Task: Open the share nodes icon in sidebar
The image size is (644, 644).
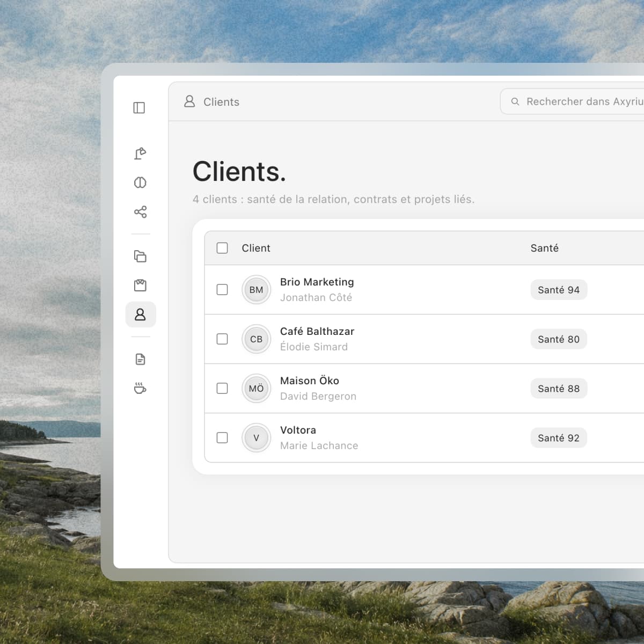Action: click(x=140, y=212)
